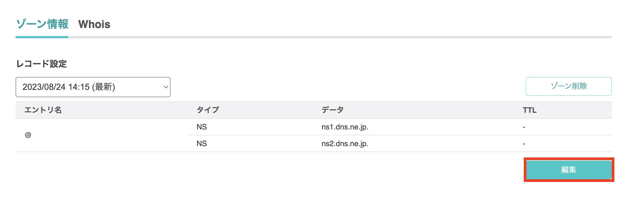This screenshot has height=197, width=644.
Task: Click the TTL dash in the ns2 row
Action: pos(524,144)
